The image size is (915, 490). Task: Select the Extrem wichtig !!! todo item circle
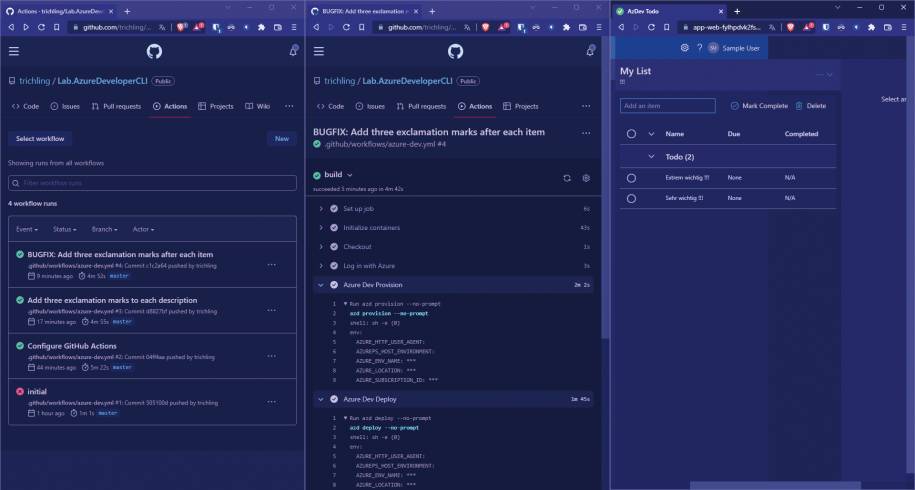[631, 178]
